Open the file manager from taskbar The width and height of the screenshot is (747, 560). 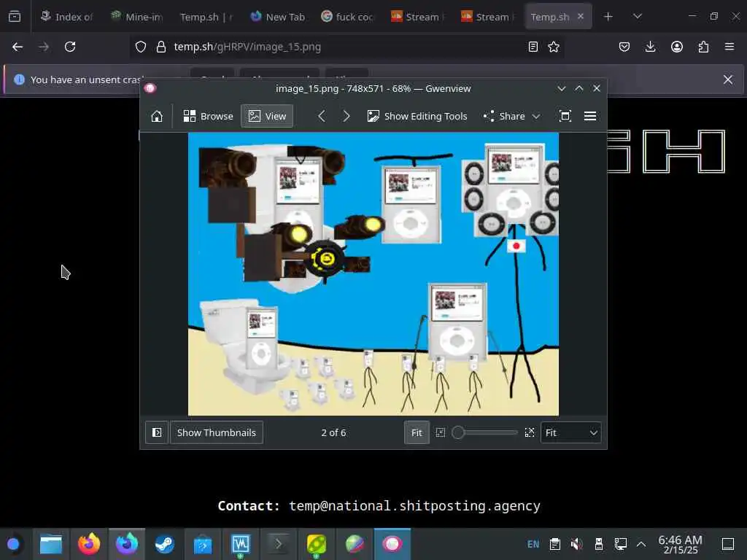pos(51,544)
